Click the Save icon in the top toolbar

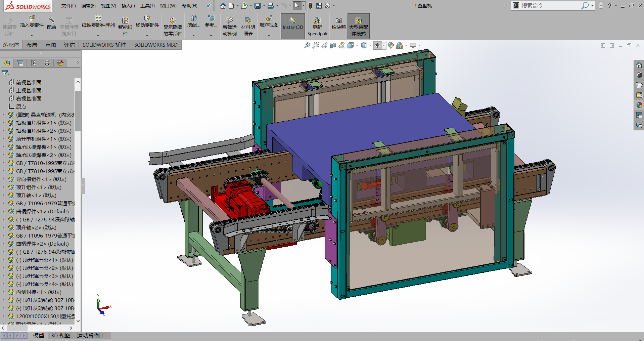pyautogui.click(x=257, y=6)
